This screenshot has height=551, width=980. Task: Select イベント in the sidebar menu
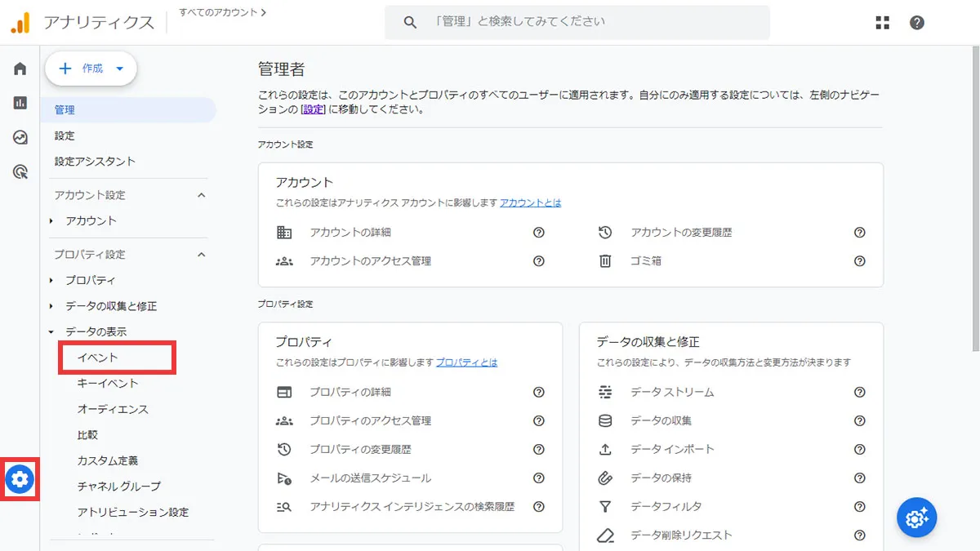point(98,358)
